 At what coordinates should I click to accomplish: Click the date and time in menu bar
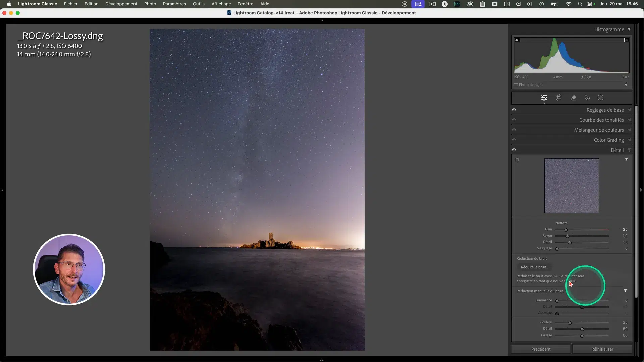619,4
